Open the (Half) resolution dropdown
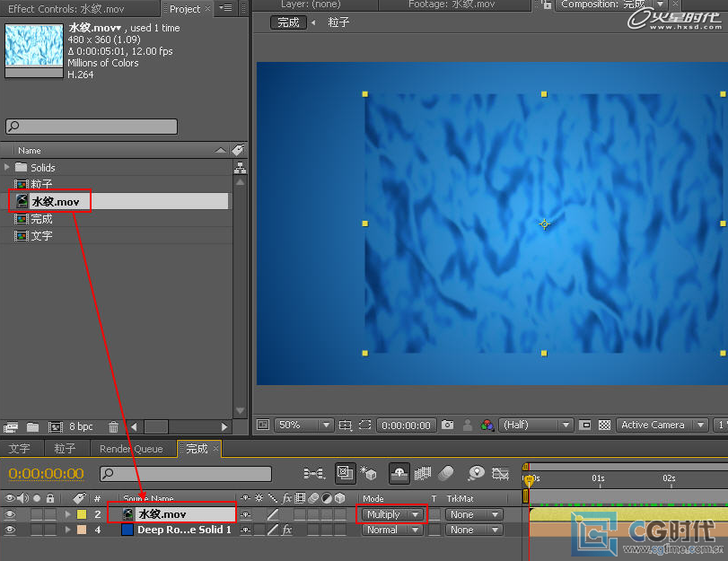Image resolution: width=728 pixels, height=561 pixels. (536, 425)
